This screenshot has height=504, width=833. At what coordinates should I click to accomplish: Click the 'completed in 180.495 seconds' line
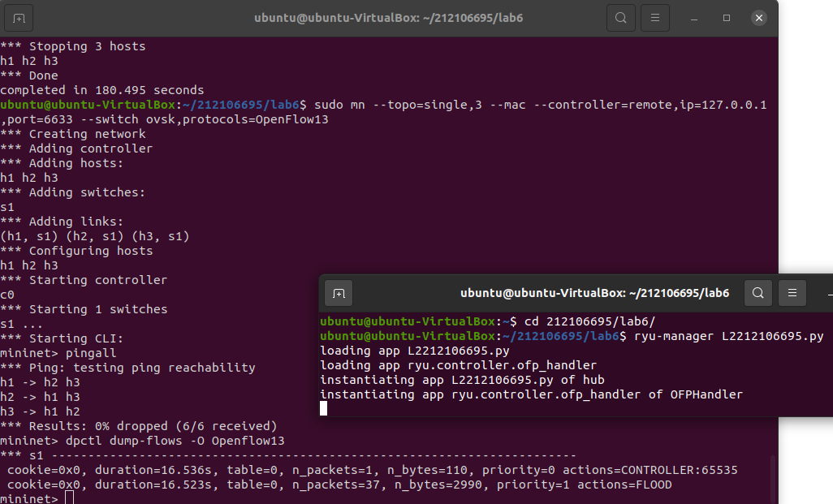[102, 90]
